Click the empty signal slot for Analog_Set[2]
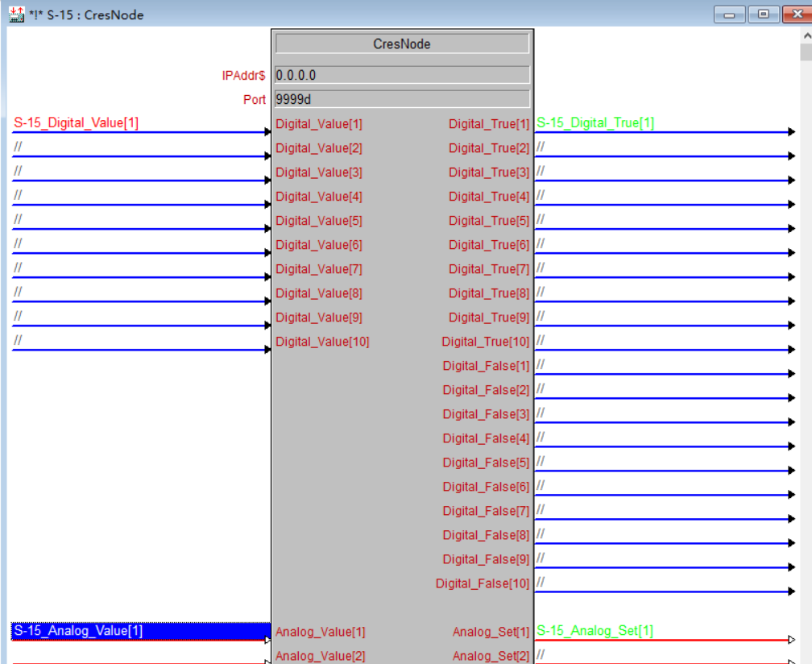This screenshot has width=812, height=664. point(664,655)
